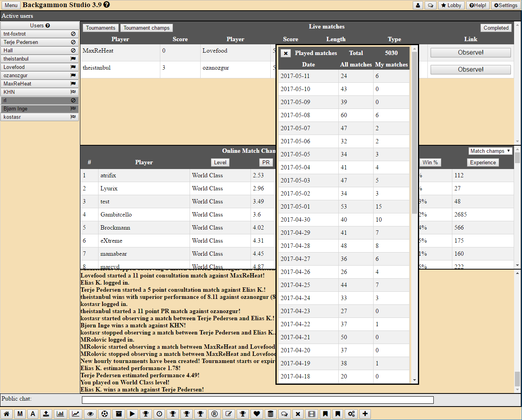Click the bar chart statistics icon

click(60, 414)
